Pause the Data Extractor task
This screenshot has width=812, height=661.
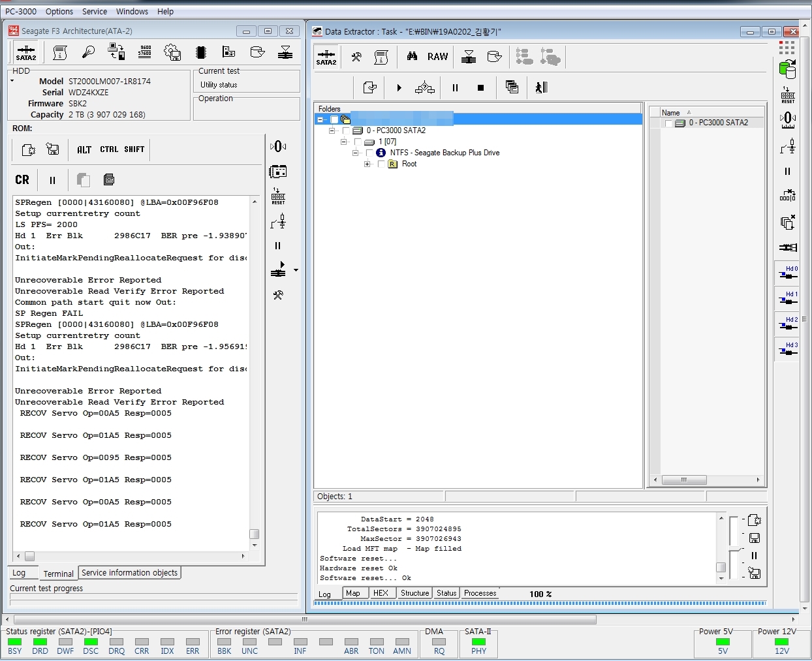pyautogui.click(x=455, y=87)
